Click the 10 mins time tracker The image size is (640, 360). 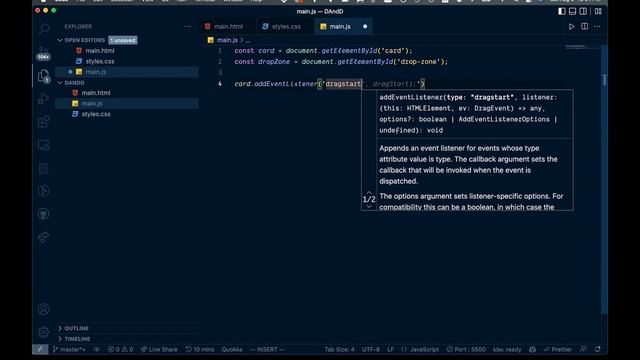[200, 349]
